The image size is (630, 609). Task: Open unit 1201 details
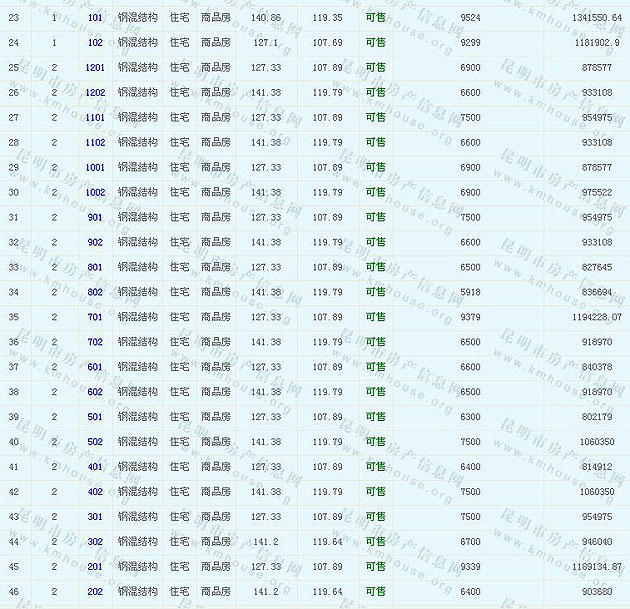click(x=95, y=68)
